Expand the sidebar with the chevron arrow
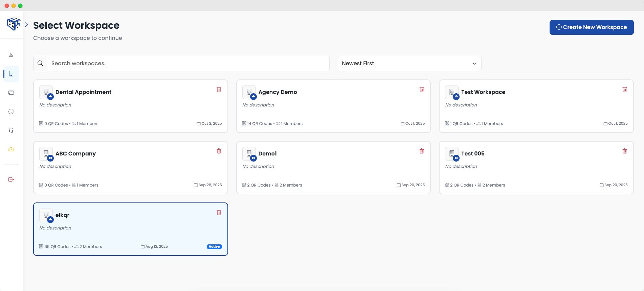This screenshot has width=644, height=291. pos(26,24)
